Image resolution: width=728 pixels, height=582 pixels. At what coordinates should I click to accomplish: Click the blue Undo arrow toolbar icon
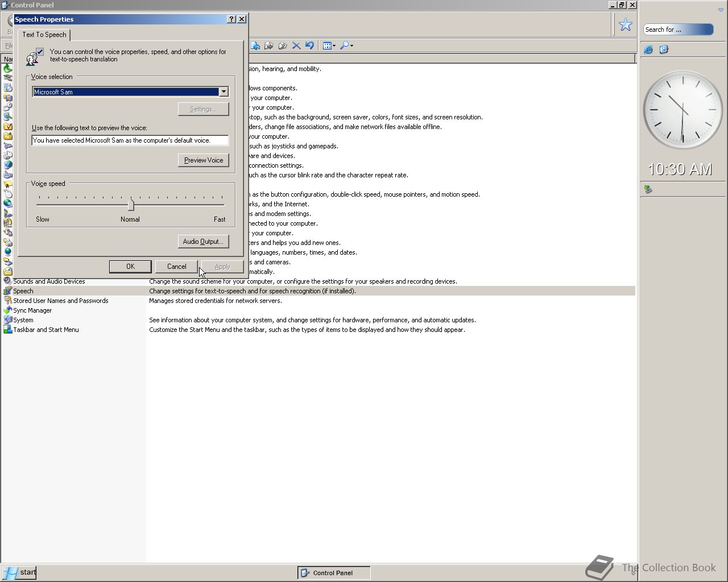310,45
